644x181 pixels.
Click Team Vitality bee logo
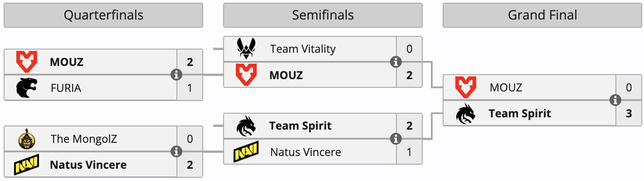click(x=247, y=49)
